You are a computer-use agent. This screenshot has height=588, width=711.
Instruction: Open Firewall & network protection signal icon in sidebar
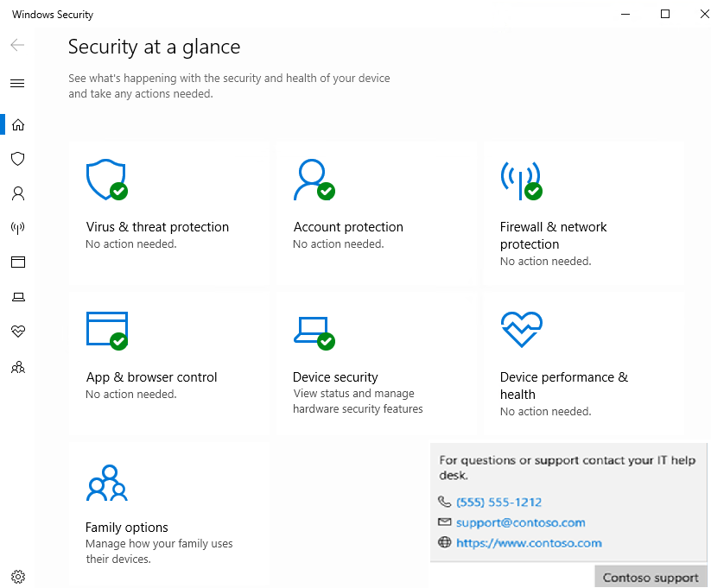17,228
